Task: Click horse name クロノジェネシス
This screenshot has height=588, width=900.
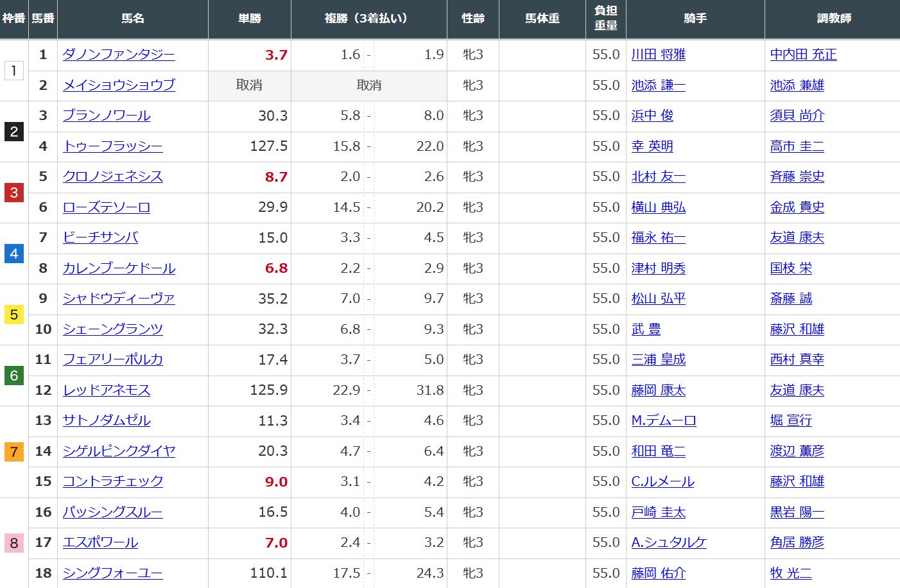Action: pyautogui.click(x=112, y=177)
